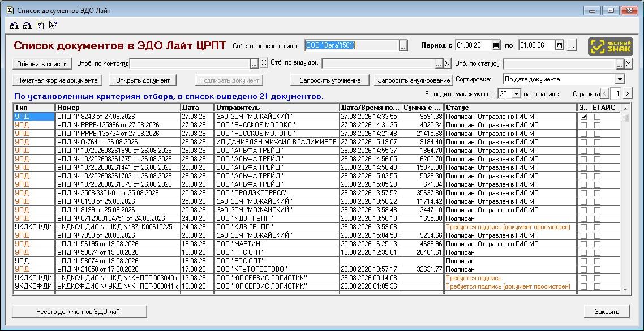Open the help question-mark page icon

(x=40, y=25)
